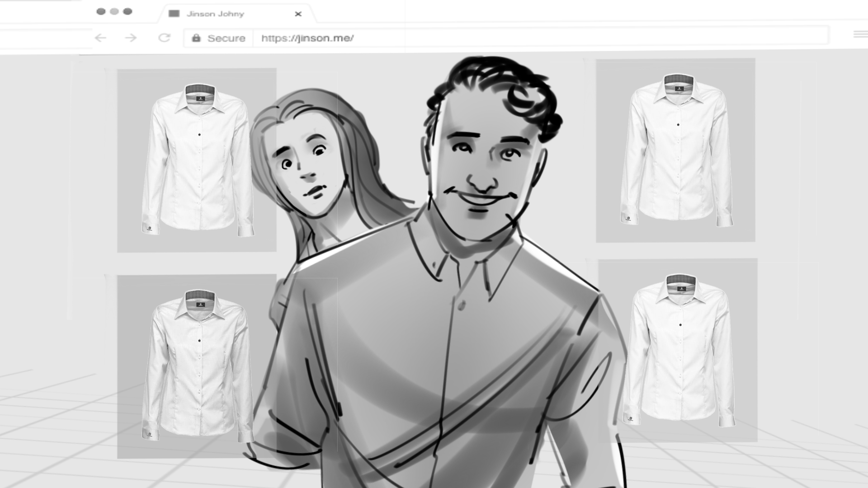
Task: Click the middle light-gray window dot
Action: (x=114, y=11)
